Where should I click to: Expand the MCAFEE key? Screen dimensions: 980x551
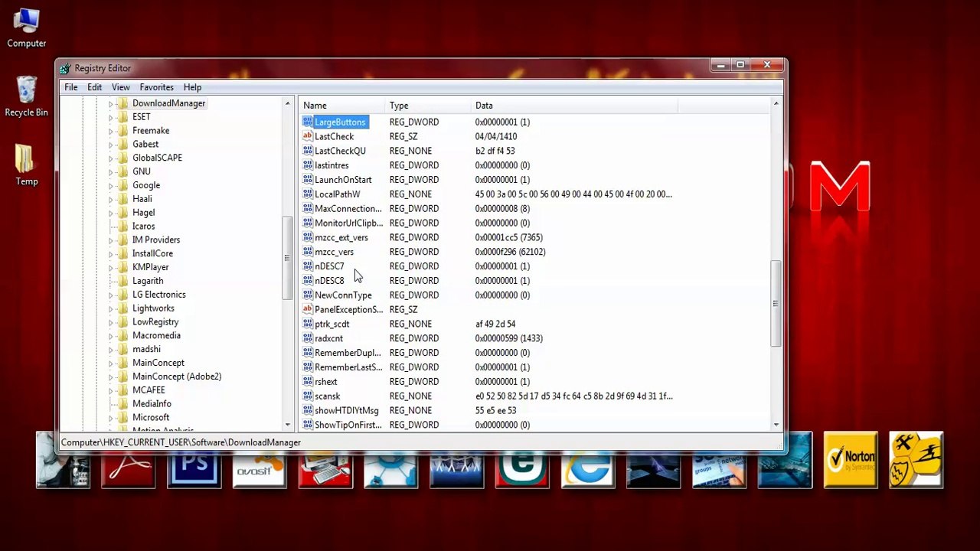(x=110, y=390)
